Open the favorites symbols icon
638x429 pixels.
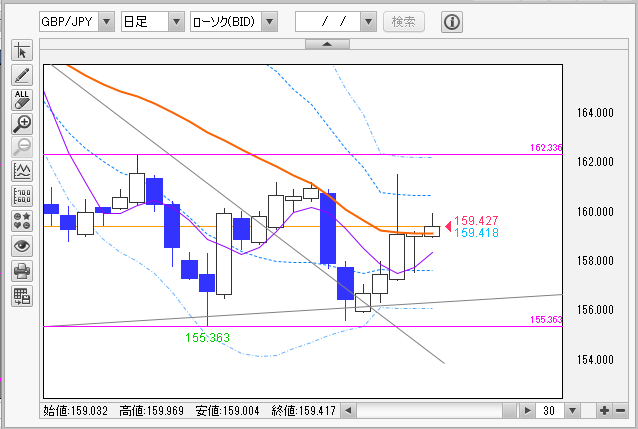click(22, 221)
